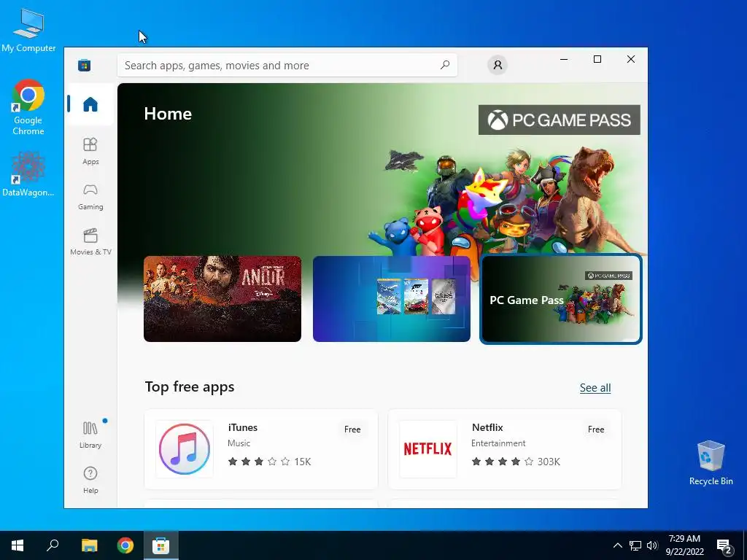Open File Explorer from taskbar

click(90, 545)
